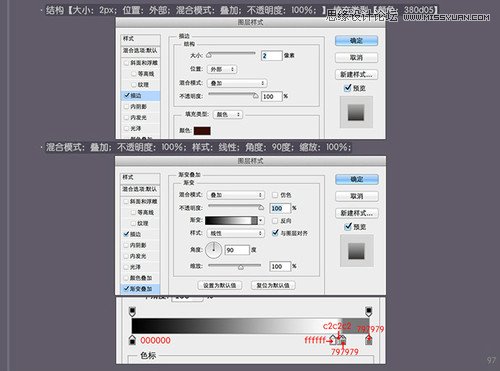The height and width of the screenshot is (371, 500).
Task: Open the 位置 dropdown showing 外部
Action: 222,69
